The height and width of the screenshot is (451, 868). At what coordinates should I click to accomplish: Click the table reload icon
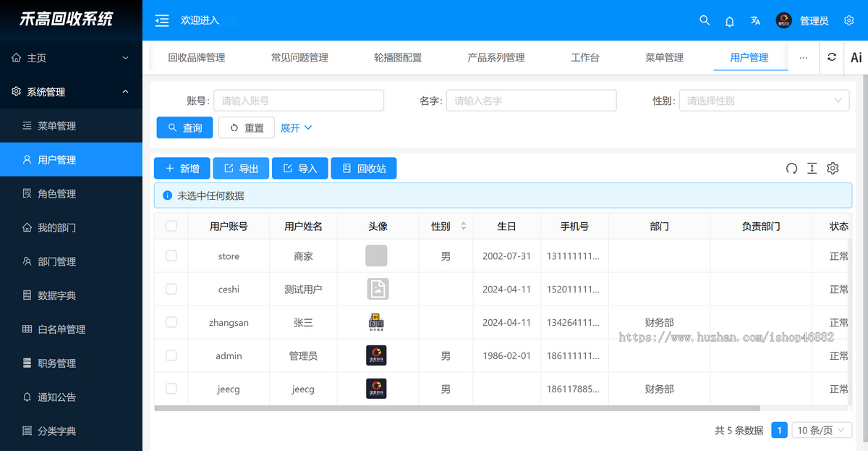(791, 169)
